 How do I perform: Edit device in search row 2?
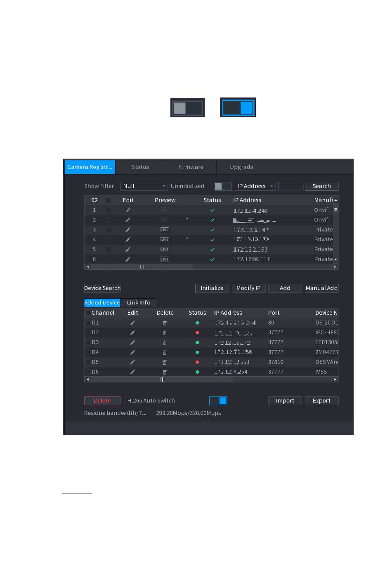point(128,220)
